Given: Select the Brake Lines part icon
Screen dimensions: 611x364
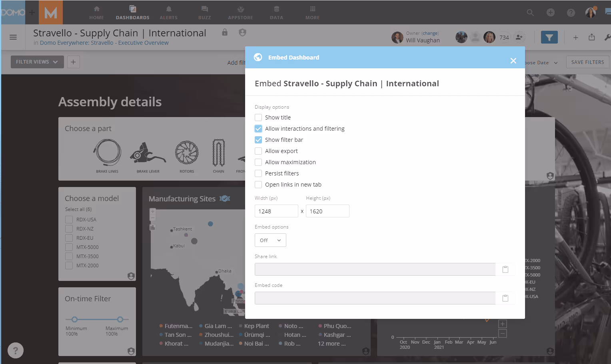Looking at the screenshot, I should [107, 153].
